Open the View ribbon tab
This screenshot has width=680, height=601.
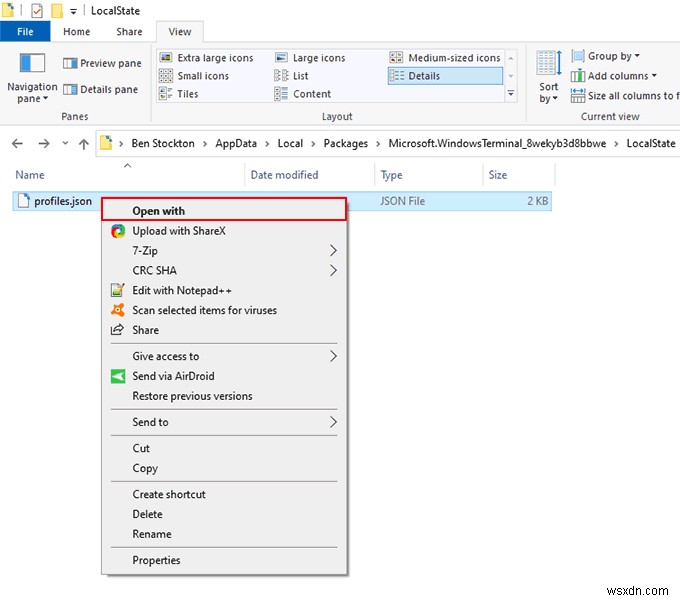coord(180,32)
